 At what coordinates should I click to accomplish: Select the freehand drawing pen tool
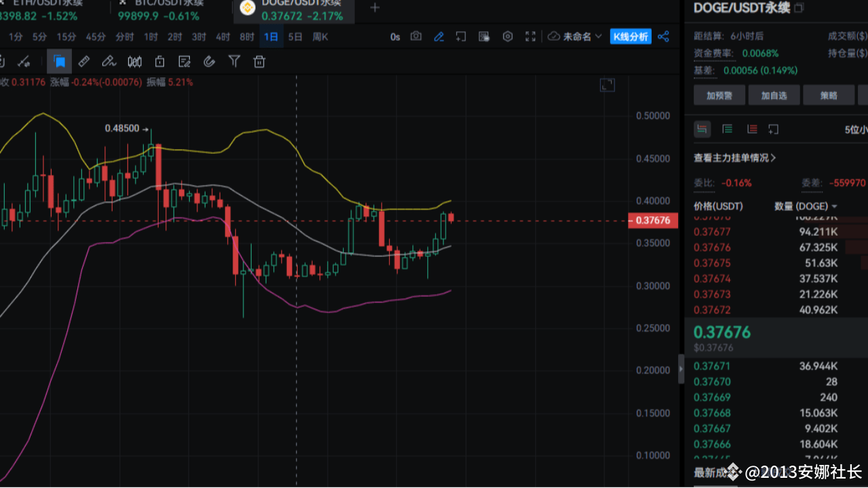click(x=108, y=61)
